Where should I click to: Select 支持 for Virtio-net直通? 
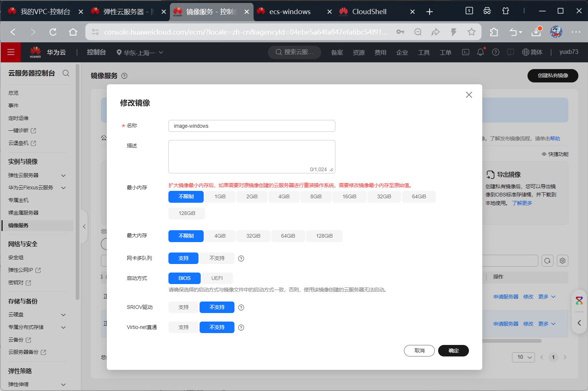pyautogui.click(x=184, y=327)
